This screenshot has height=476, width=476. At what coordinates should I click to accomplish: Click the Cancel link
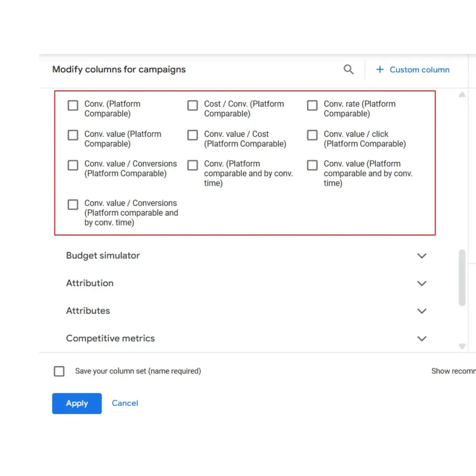pyautogui.click(x=125, y=403)
